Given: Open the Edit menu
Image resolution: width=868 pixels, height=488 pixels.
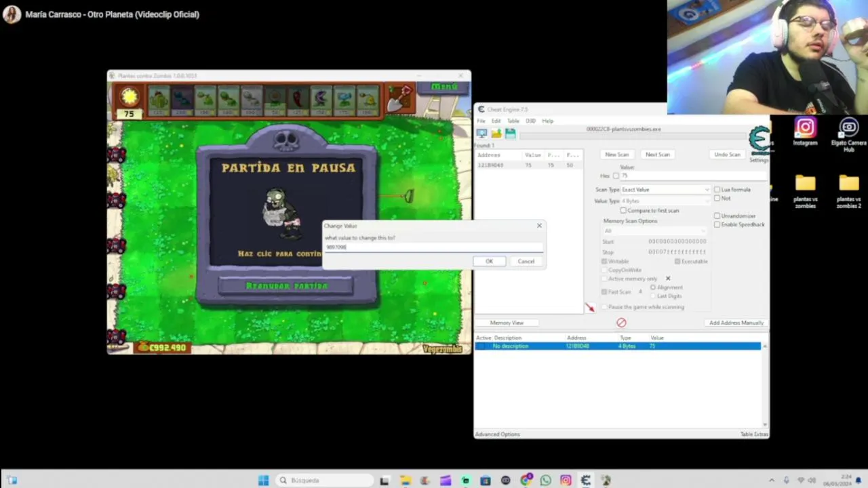Looking at the screenshot, I should click(496, 121).
